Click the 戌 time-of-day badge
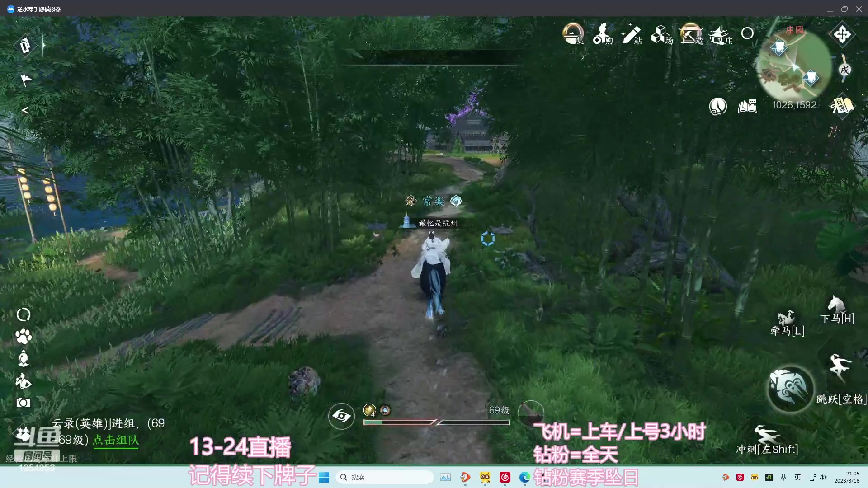868x488 pixels. [844, 70]
